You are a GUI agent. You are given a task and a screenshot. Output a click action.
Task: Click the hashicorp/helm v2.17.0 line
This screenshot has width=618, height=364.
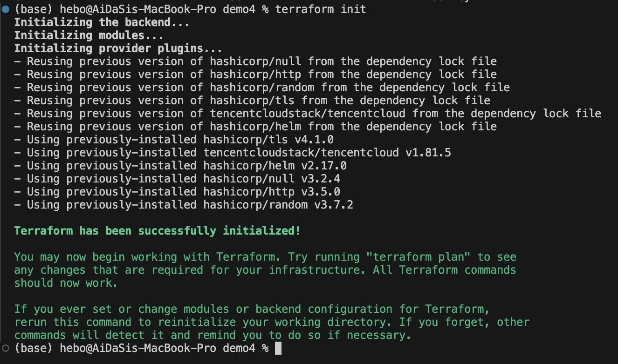tap(180, 166)
